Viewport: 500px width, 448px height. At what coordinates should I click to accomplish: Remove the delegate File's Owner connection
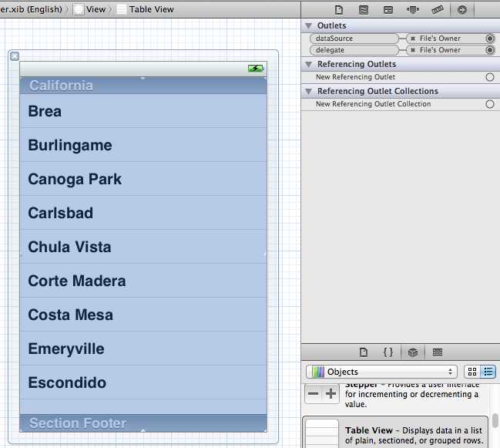[413, 50]
